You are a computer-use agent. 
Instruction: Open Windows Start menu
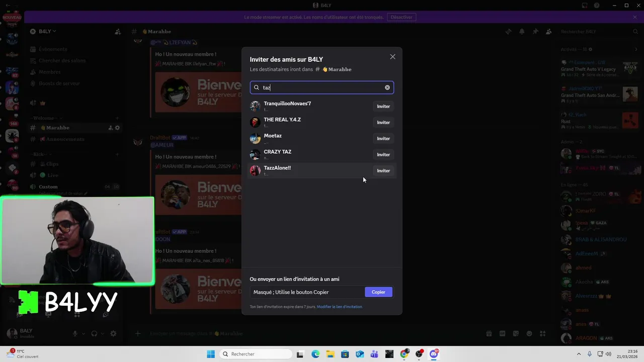pos(211,354)
